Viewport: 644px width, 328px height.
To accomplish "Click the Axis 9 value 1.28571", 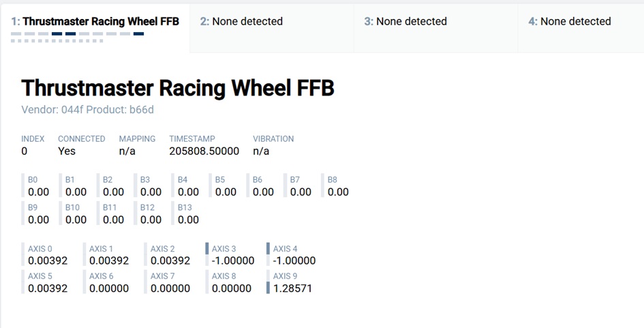I will tap(292, 288).
